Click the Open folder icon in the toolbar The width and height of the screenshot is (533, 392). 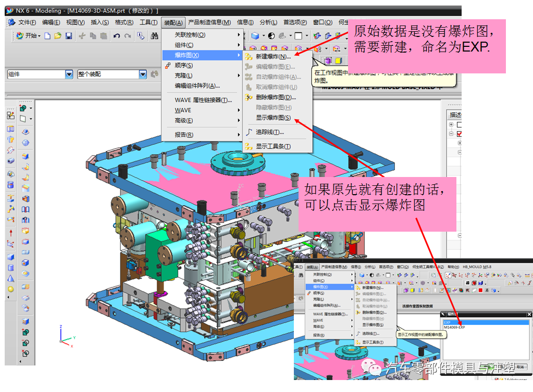coord(58,36)
